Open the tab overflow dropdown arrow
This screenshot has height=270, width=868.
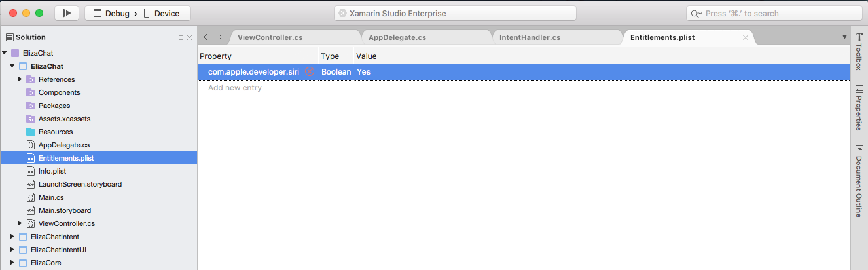point(844,37)
